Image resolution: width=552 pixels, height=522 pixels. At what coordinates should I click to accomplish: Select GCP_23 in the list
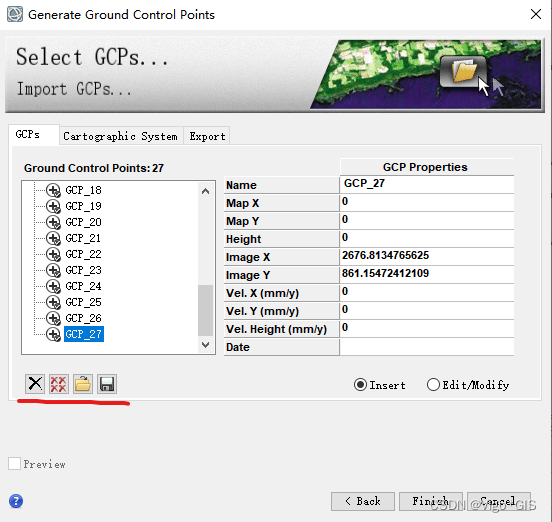point(83,270)
